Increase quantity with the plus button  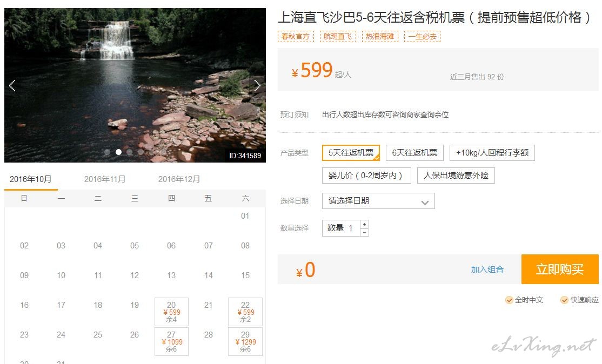pos(364,224)
